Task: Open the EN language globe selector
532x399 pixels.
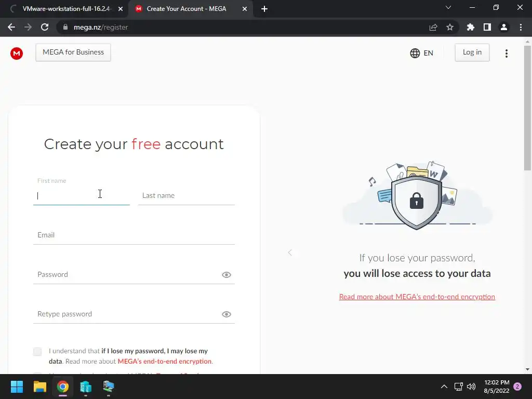Action: click(421, 54)
